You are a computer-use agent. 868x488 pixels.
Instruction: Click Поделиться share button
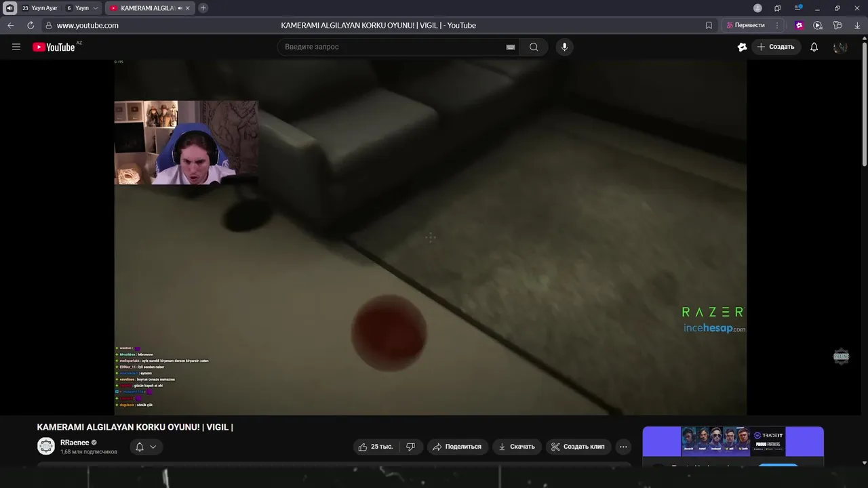[457, 447]
